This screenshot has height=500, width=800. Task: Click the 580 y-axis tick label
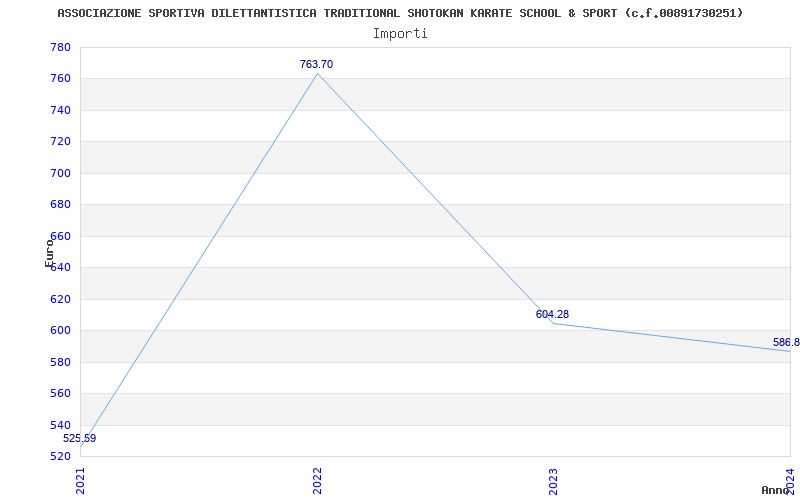(x=60, y=362)
